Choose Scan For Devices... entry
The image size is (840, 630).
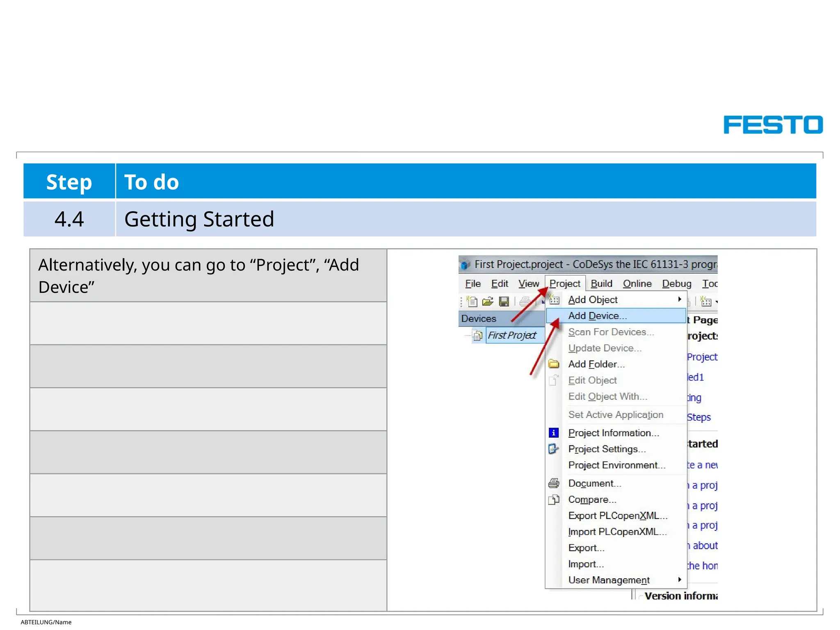click(616, 332)
